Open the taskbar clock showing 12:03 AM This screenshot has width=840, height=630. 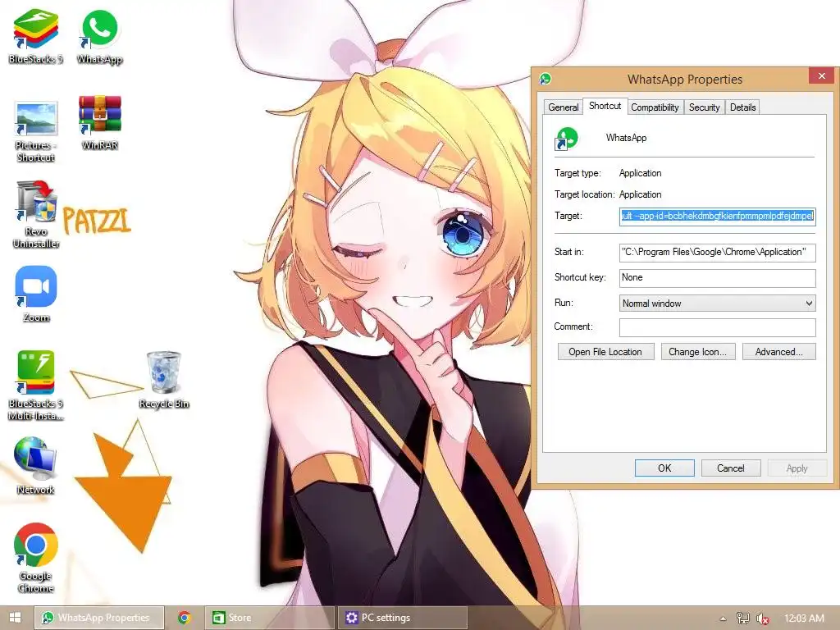coord(804,619)
